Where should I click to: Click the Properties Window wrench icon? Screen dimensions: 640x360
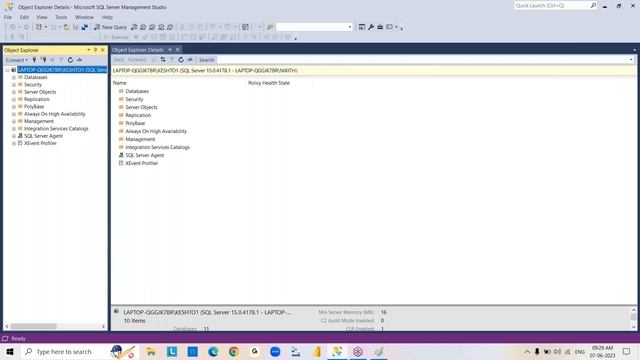(x=371, y=27)
